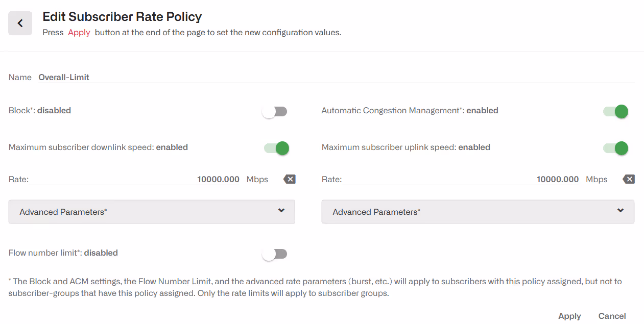The height and width of the screenshot is (324, 644).
Task: Clear the uplink rate value
Action: (x=629, y=179)
